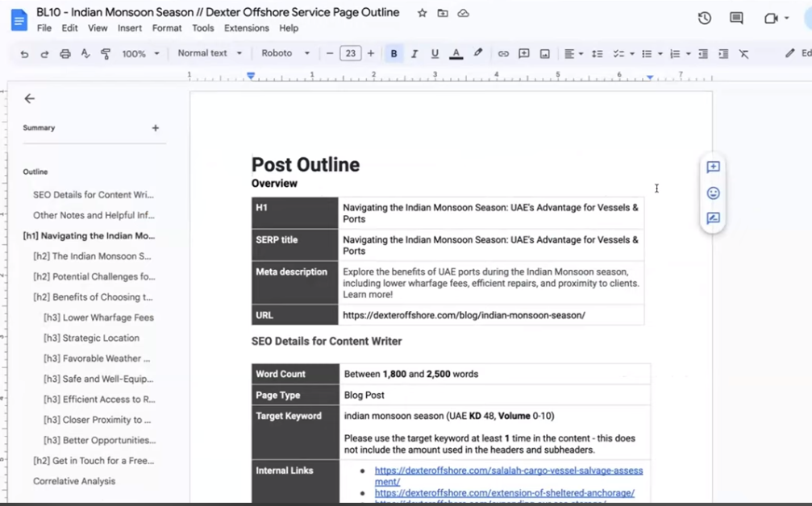Clear formatting with the crossed-out T icon
Viewport: 812px width, 506px height.
[x=743, y=54]
